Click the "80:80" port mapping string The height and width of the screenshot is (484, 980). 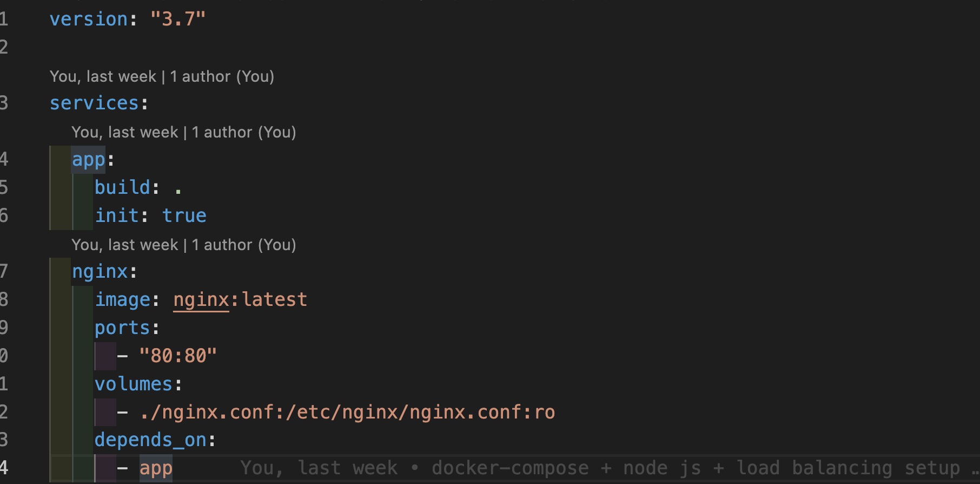(x=178, y=356)
